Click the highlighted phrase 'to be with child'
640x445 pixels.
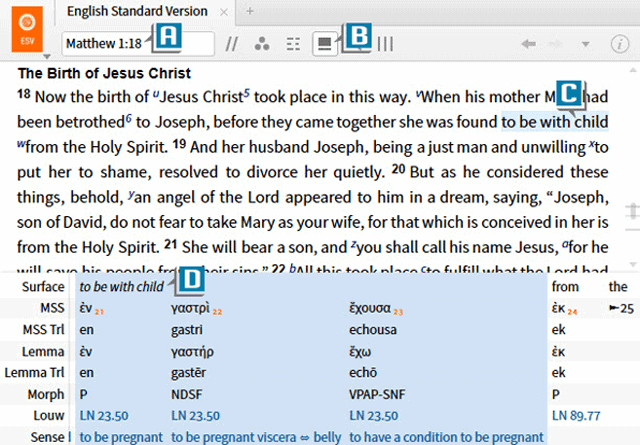point(555,122)
